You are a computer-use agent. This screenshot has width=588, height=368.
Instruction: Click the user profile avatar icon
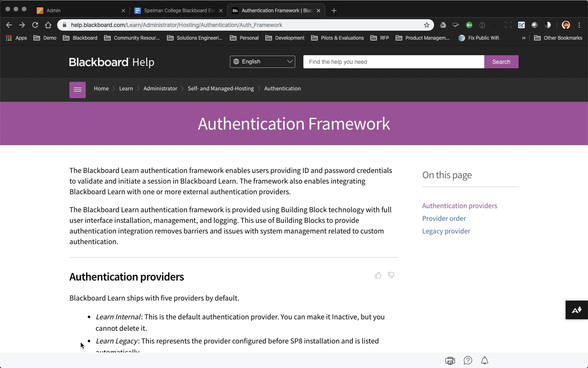point(566,25)
